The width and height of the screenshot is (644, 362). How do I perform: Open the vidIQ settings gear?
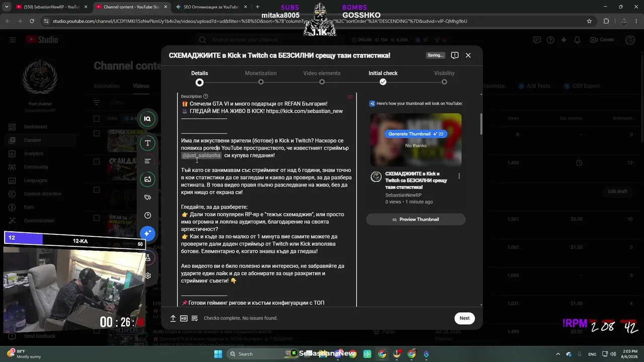[148, 276]
